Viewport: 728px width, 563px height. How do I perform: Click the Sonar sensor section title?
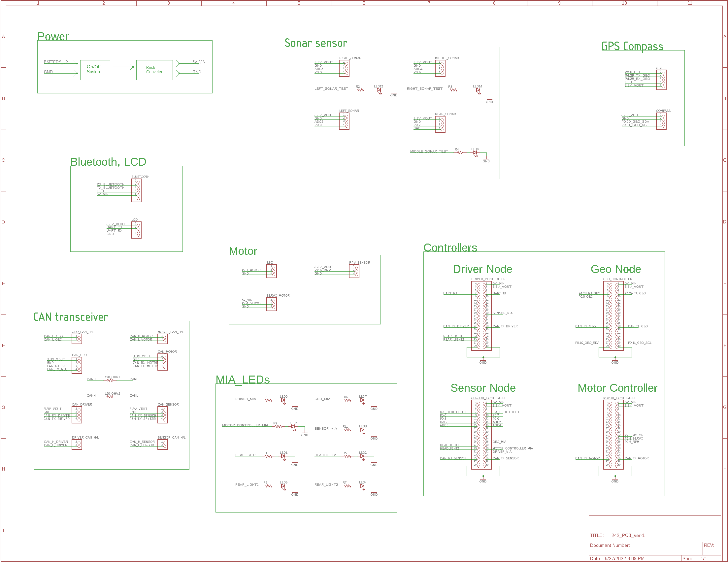(x=316, y=43)
